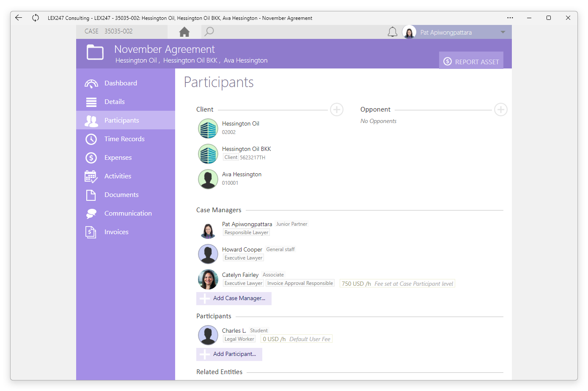
Task: Open Pat Apiwongpattara case manager name
Action: [x=247, y=224]
